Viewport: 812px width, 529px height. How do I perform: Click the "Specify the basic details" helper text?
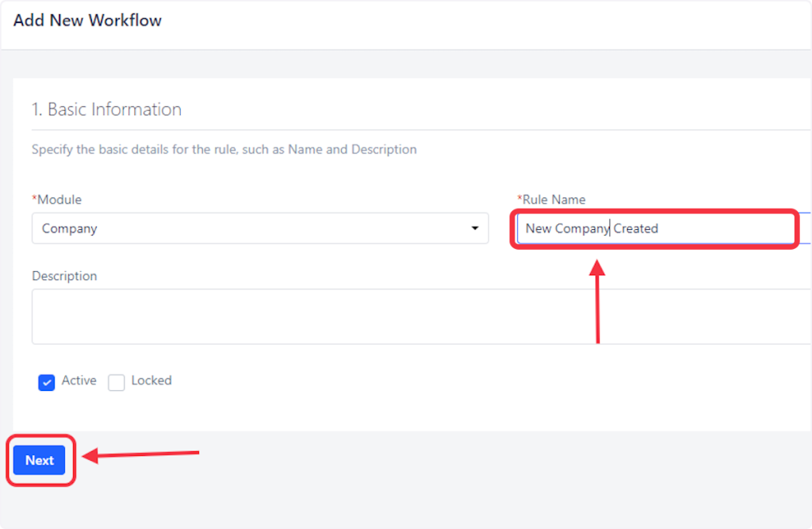224,149
